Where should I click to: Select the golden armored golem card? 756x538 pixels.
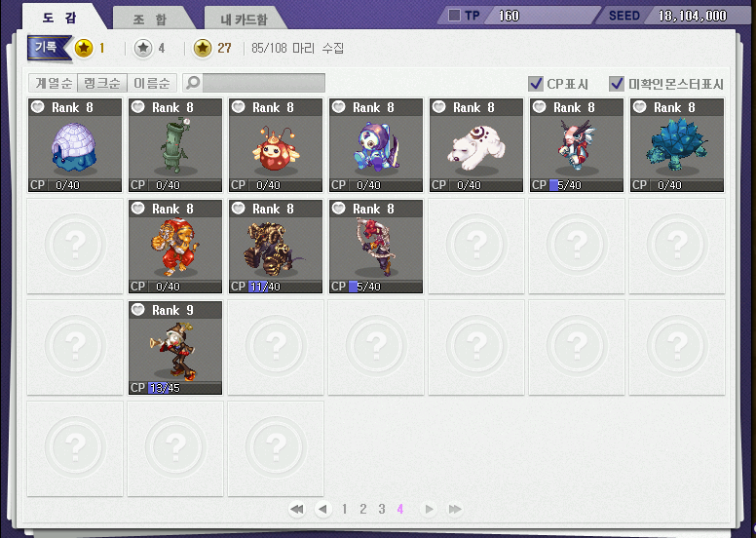(276, 247)
